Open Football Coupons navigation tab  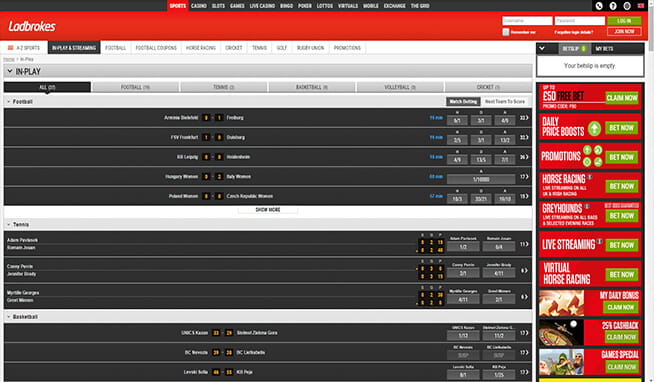[156, 48]
